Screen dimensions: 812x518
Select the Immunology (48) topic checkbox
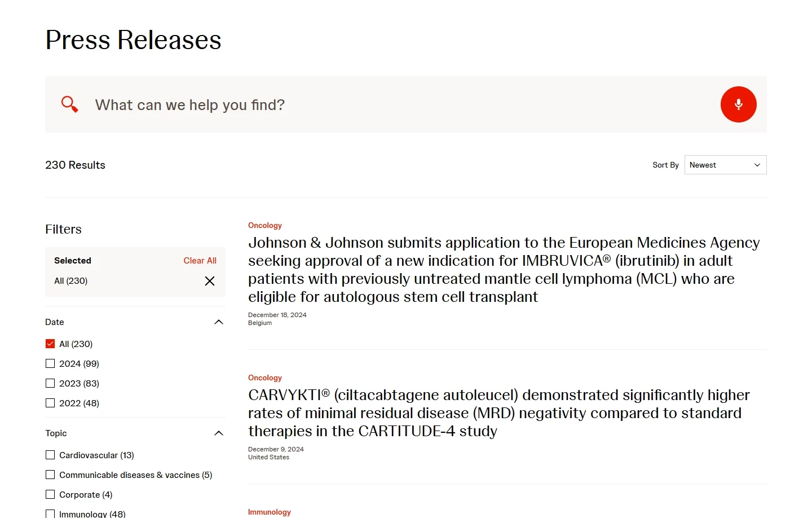coord(50,513)
